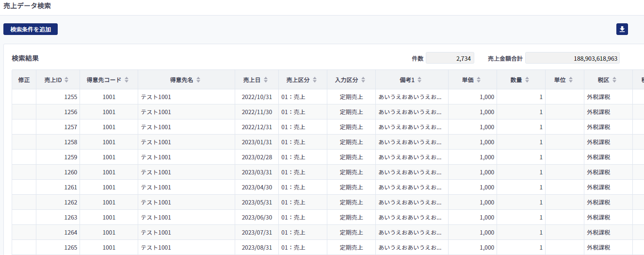Sort by 数量 column arrows
This screenshot has height=255, width=644.
pyautogui.click(x=527, y=80)
